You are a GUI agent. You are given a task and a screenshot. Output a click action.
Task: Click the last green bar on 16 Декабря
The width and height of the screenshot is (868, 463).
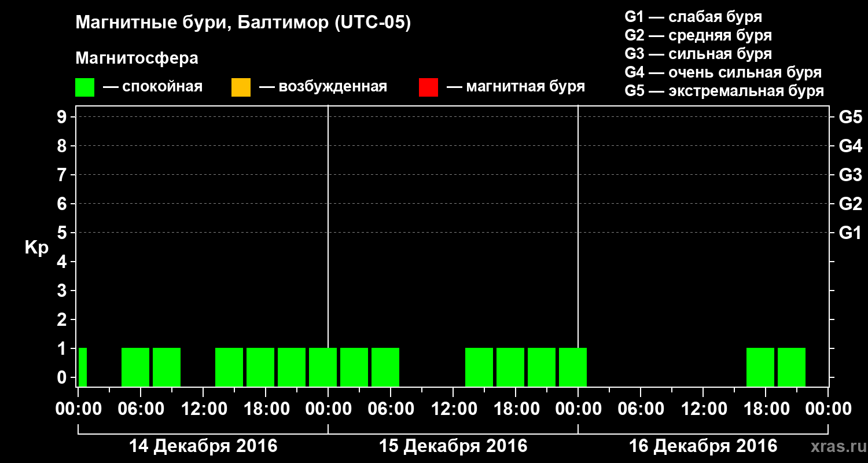click(x=792, y=367)
